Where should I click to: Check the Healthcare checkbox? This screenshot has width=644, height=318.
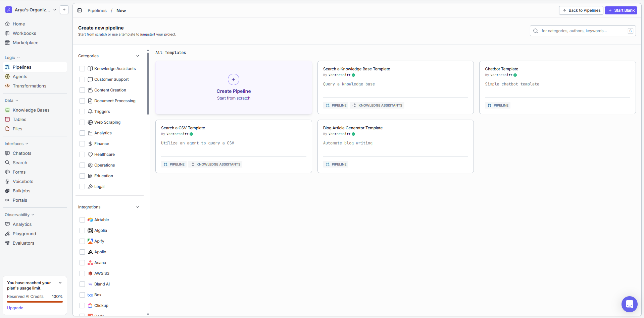coord(82,154)
